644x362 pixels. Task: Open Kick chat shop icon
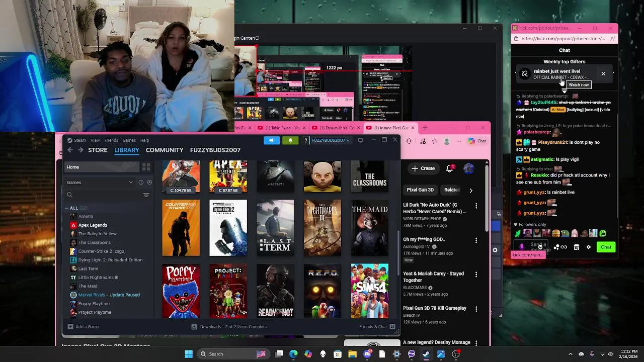[577, 247]
